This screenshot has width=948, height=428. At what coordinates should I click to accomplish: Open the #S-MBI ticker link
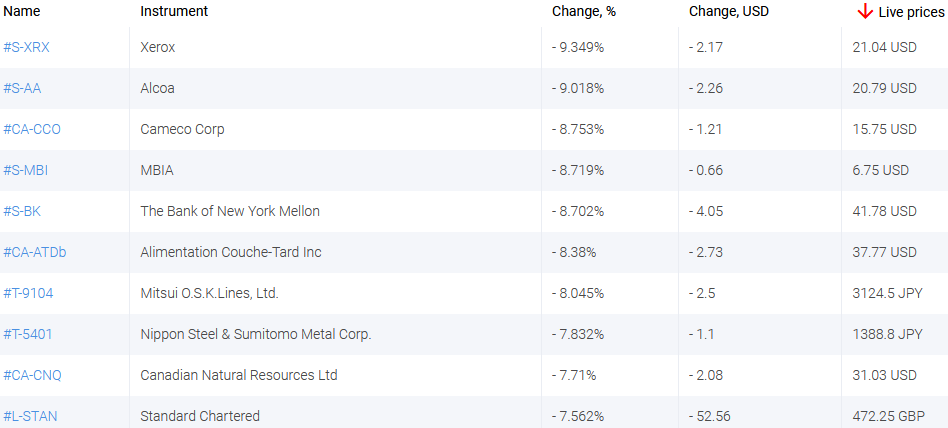pyautogui.click(x=26, y=170)
